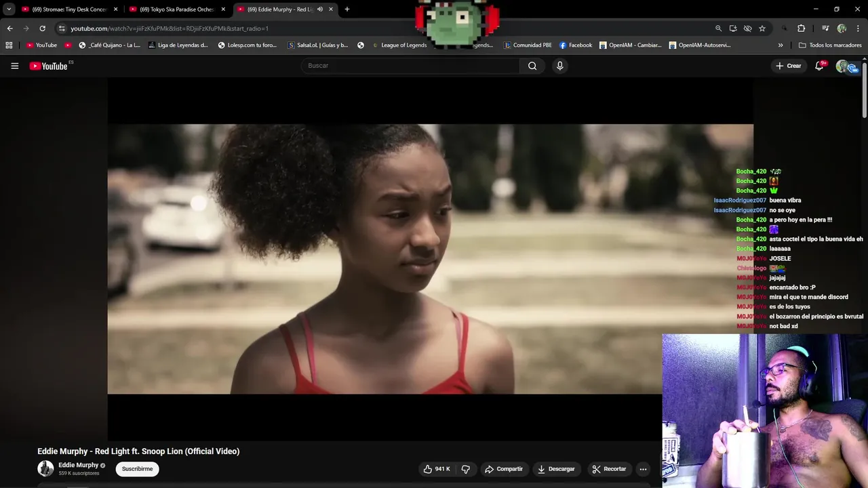Click the YouTube search magnifier button

[532, 66]
